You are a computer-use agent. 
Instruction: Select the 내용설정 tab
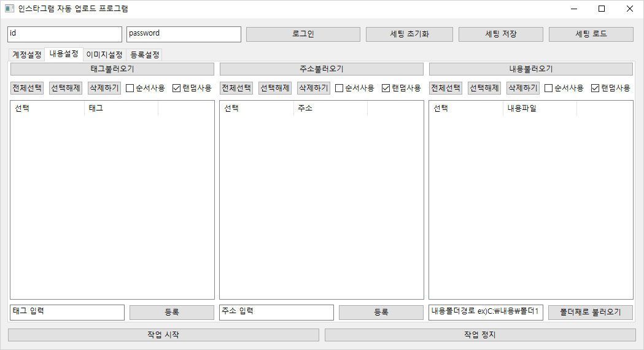(x=64, y=54)
